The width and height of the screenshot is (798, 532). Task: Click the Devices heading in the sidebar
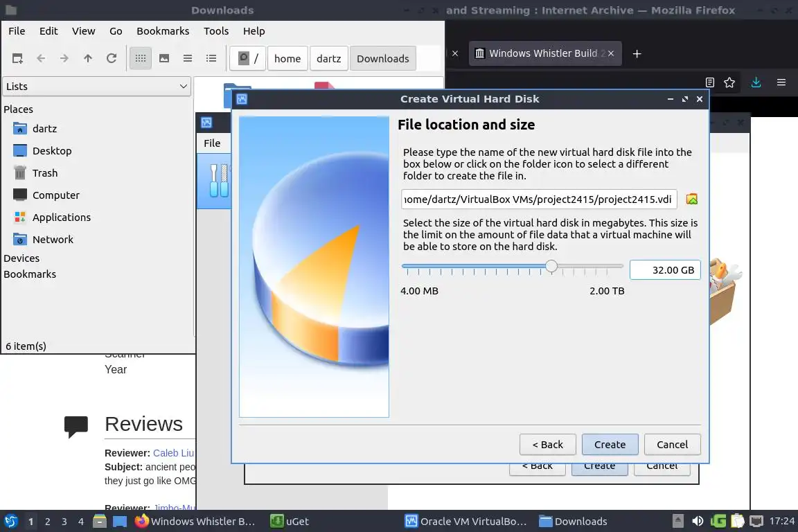pos(21,258)
